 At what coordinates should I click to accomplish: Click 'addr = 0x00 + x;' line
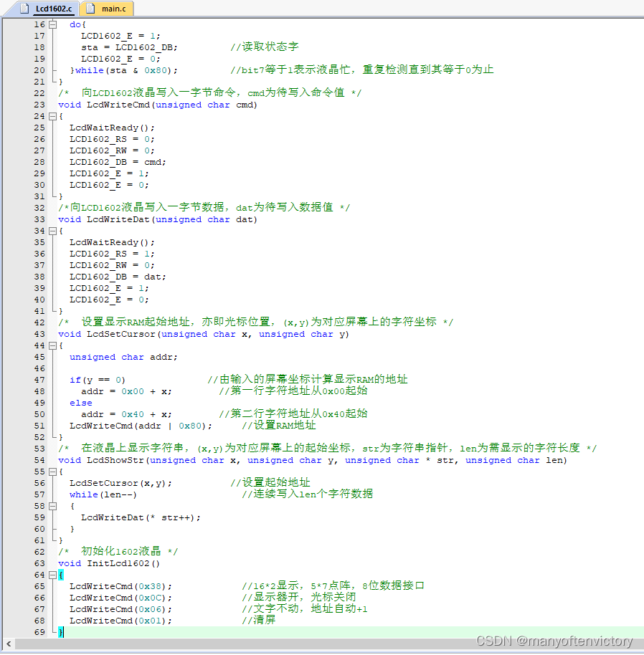pos(126,391)
